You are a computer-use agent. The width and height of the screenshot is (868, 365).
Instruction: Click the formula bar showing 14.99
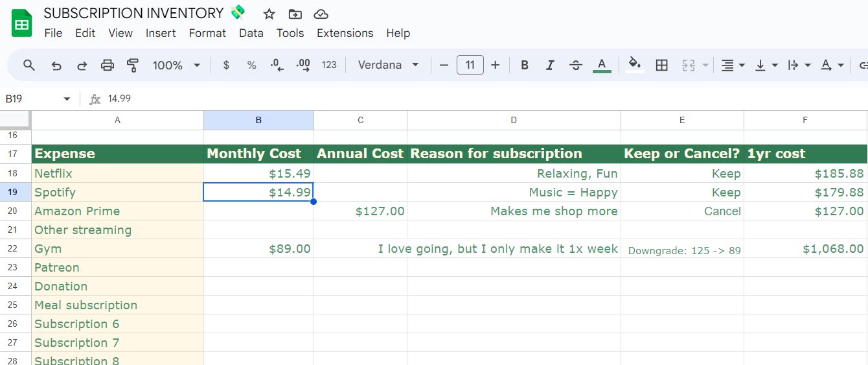pyautogui.click(x=486, y=99)
